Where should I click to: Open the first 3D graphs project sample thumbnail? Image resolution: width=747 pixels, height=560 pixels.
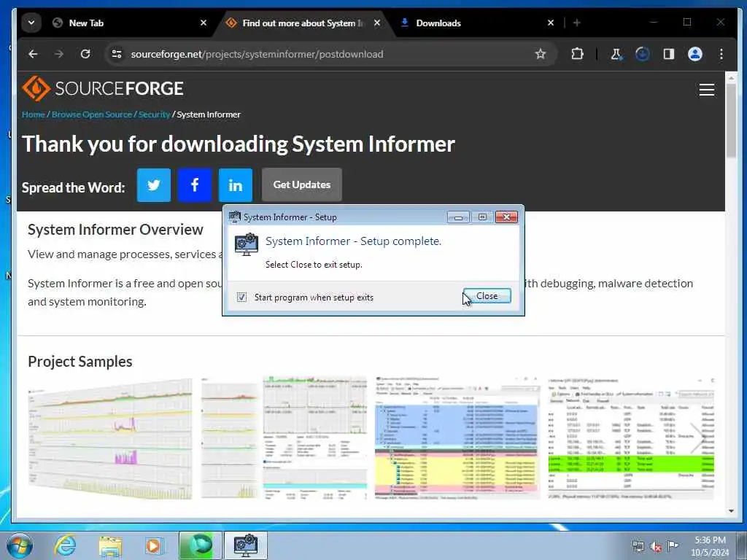(110, 438)
